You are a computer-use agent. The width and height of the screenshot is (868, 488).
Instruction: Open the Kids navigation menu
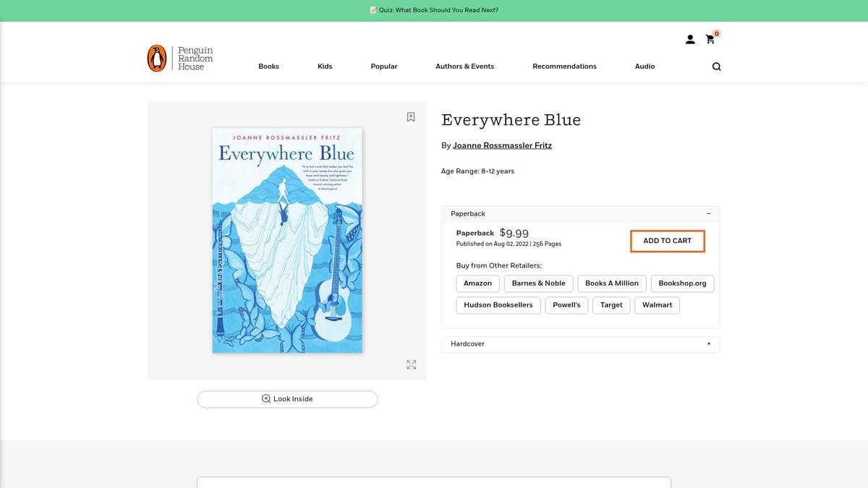click(325, 67)
